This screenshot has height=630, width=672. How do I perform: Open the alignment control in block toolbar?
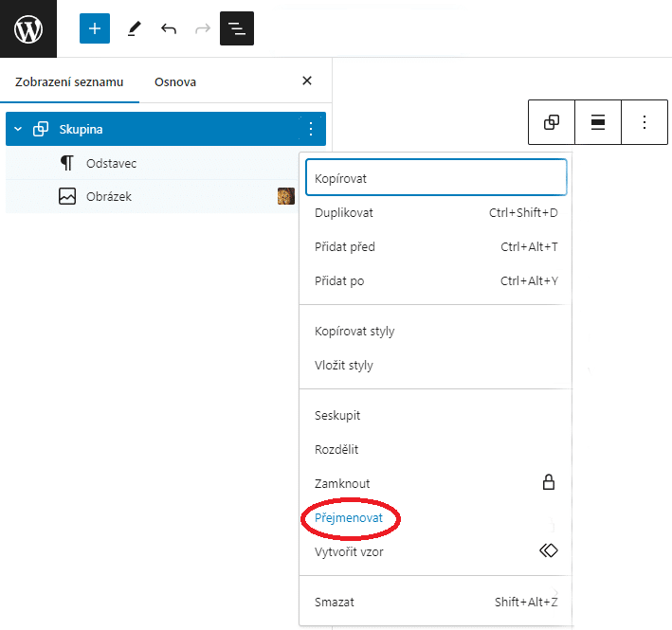coord(598,122)
